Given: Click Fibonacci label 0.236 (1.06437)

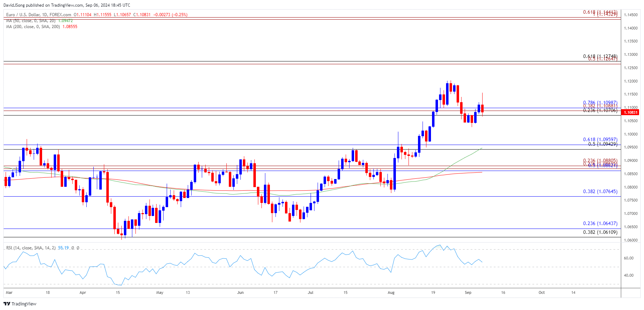Looking at the screenshot, I should pyautogui.click(x=600, y=223).
